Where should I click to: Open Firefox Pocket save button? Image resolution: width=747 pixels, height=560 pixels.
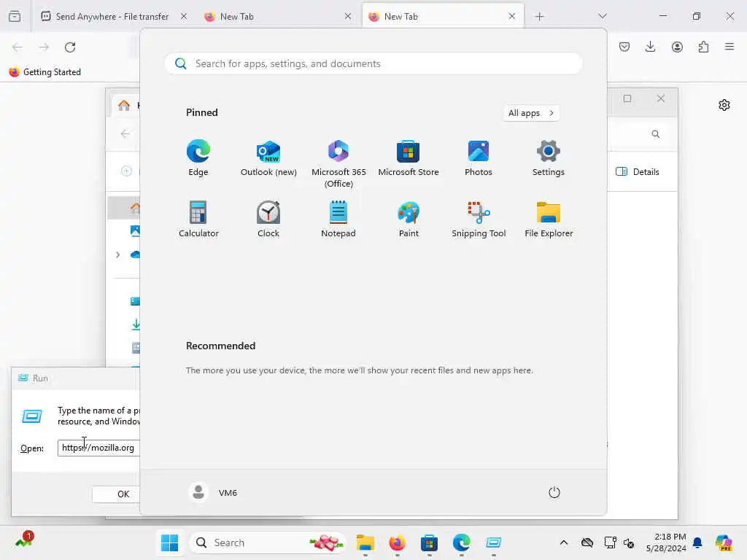click(624, 47)
